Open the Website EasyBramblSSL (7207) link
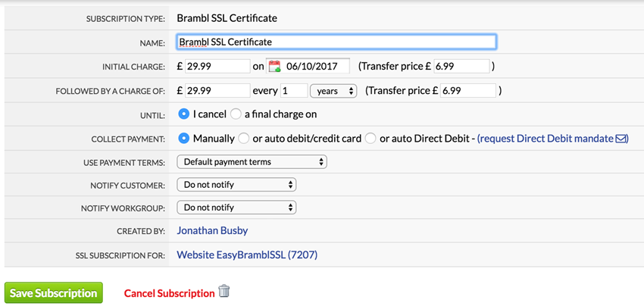The width and height of the screenshot is (644, 306). click(247, 255)
